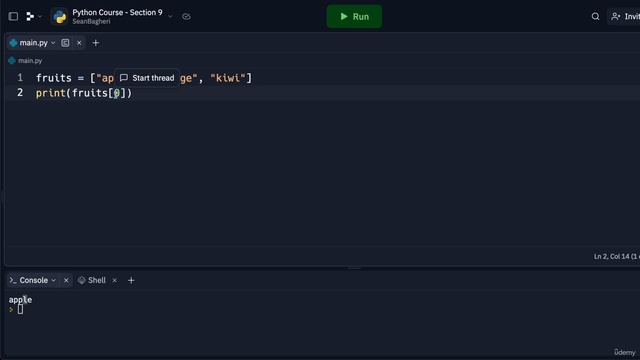
Task: Toggle the sidebar panel icon
Action: click(x=13, y=16)
